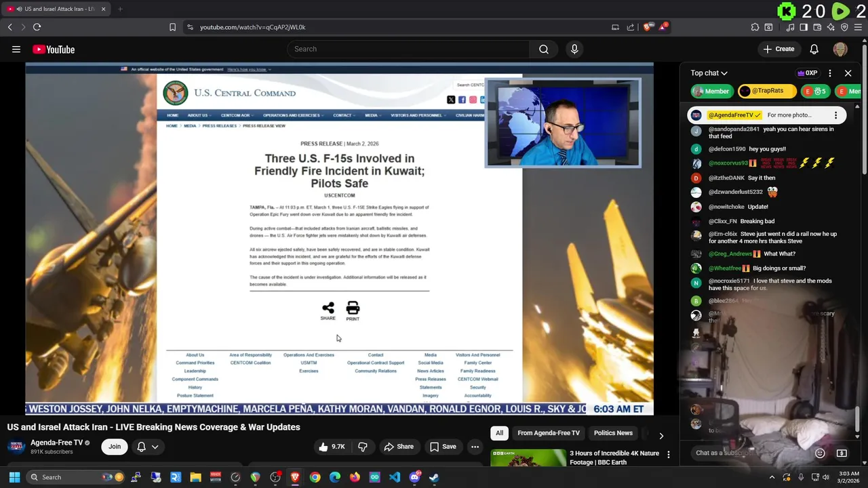
Task: Start voice search with the microphone
Action: pyautogui.click(x=574, y=49)
